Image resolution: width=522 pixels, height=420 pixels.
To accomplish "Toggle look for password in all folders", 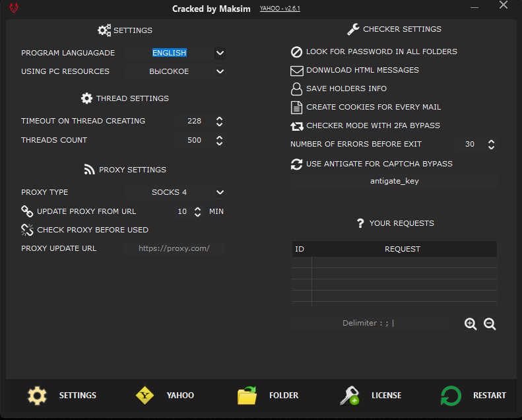I will [x=374, y=52].
